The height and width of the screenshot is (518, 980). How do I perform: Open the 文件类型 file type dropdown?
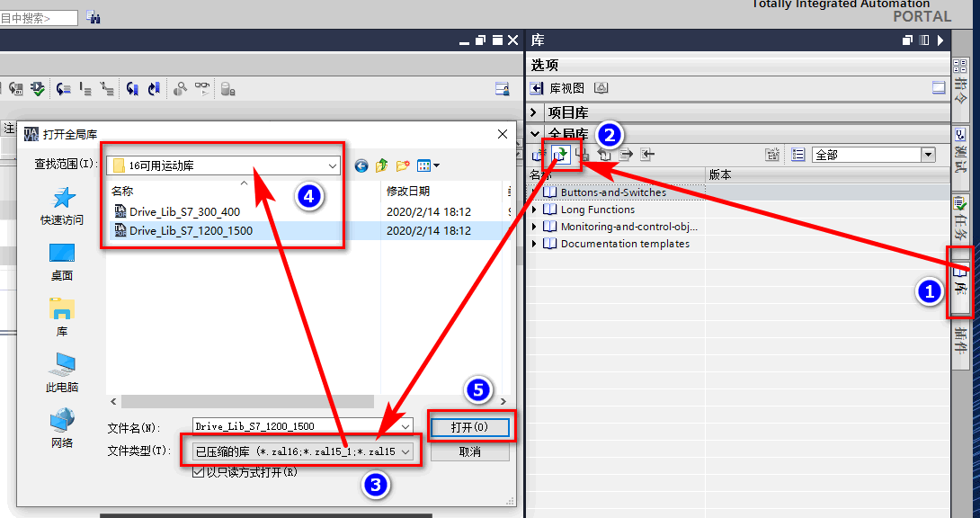coord(405,451)
